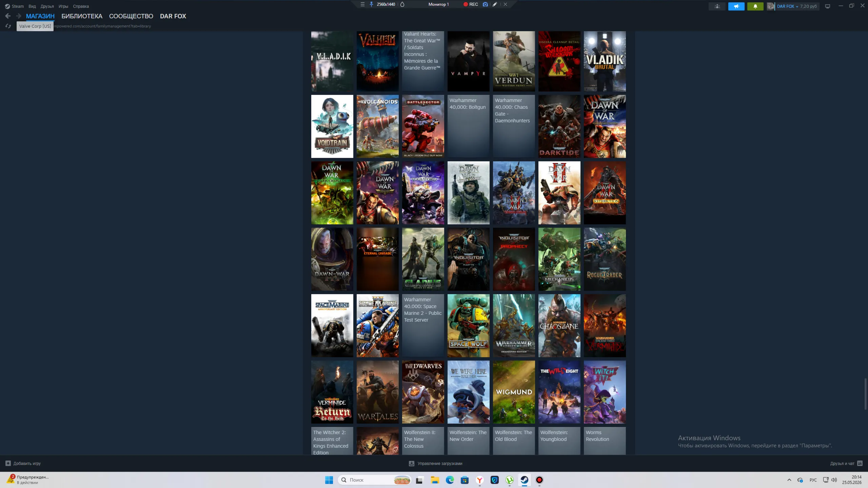
Task: Start recording with the REC button
Action: click(471, 4)
